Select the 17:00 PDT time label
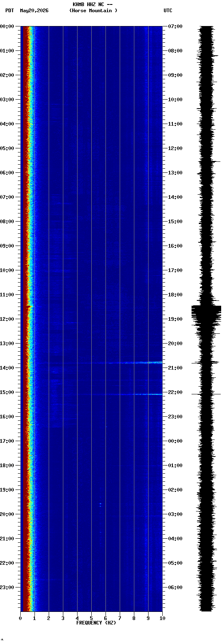 (x=7, y=441)
